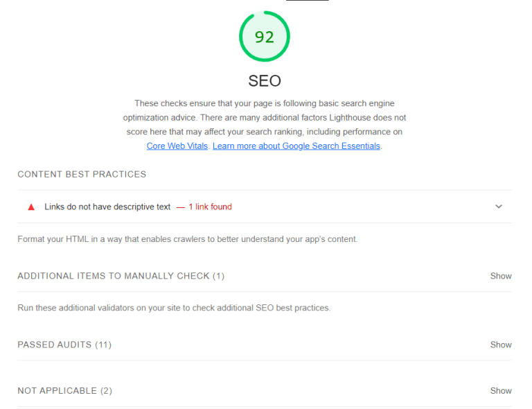The width and height of the screenshot is (532, 409).
Task: Expand the descriptive text audit chevron
Action: (x=499, y=207)
